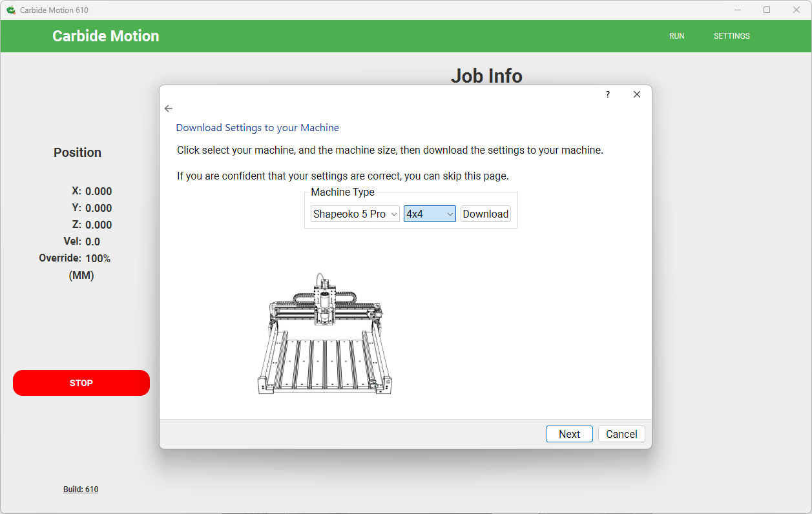Image resolution: width=812 pixels, height=514 pixels.
Task: Click the Build: 610 link
Action: (x=81, y=489)
